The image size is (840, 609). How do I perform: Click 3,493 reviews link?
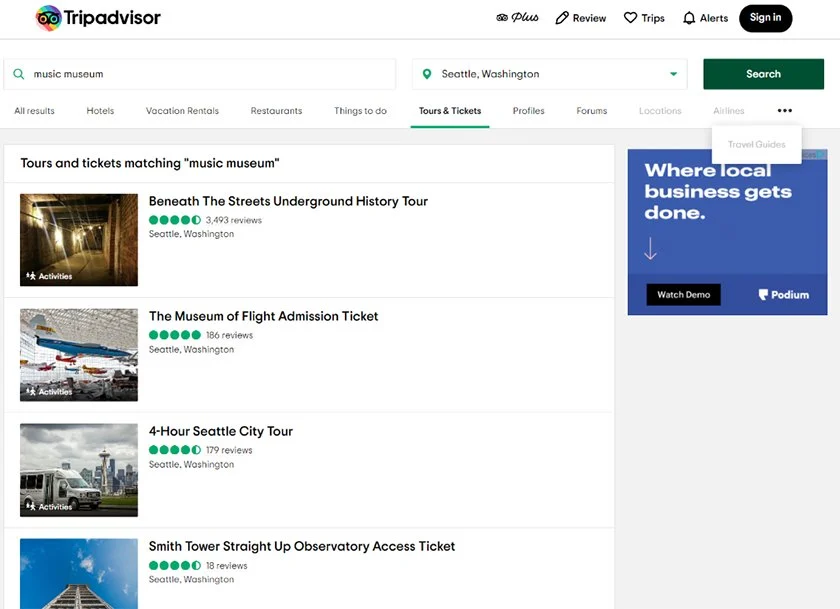pyautogui.click(x=234, y=220)
